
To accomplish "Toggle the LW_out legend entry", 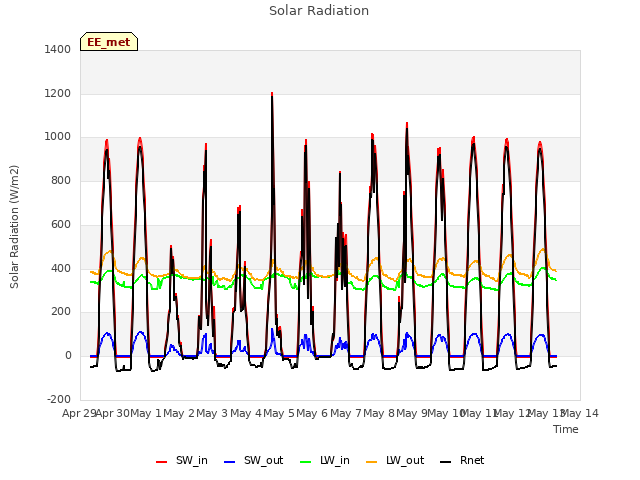I will coord(395,461).
